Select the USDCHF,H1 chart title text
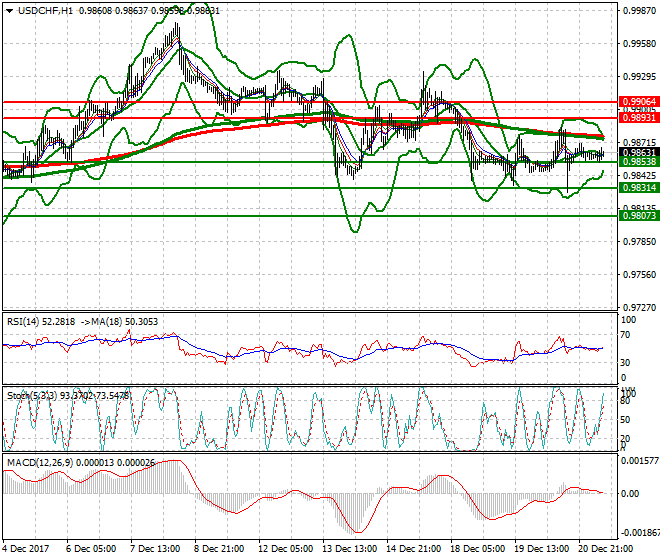660x560 pixels. click(x=45, y=11)
